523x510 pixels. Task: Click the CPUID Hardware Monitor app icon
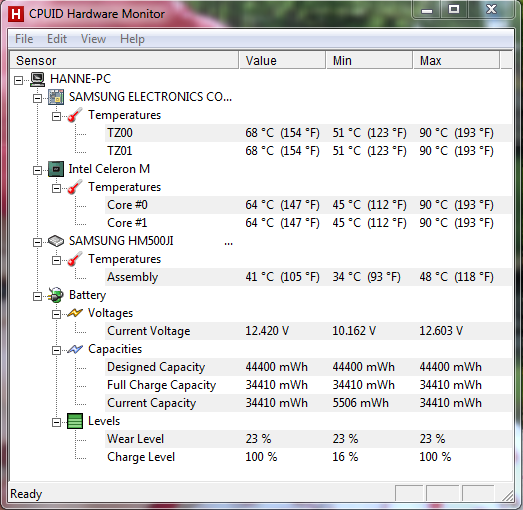(16, 14)
